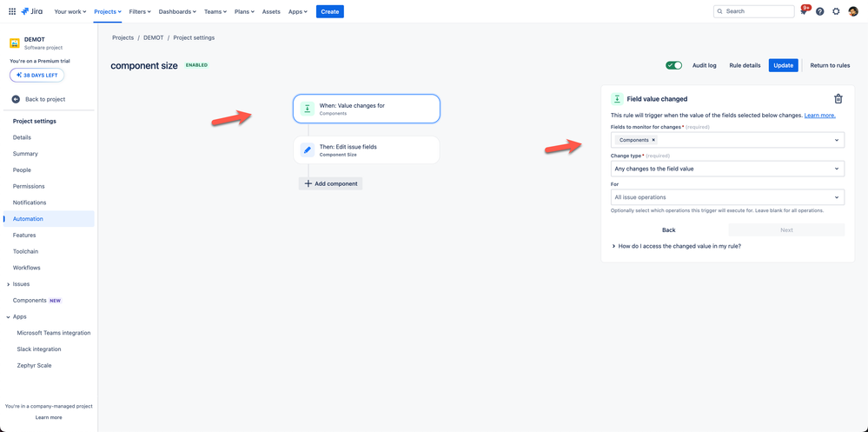Toggle the rule enabled switch
Image resolution: width=868 pixels, height=432 pixels.
(673, 65)
